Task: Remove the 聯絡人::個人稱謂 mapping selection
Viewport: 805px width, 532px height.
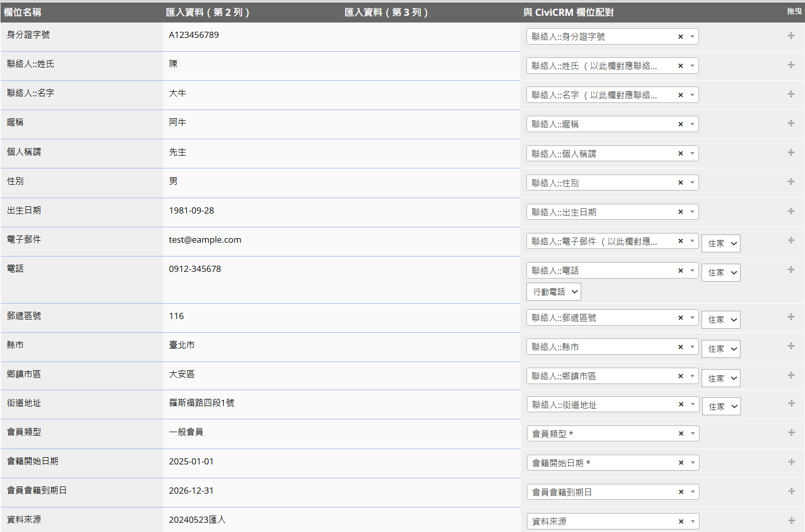Action: pyautogui.click(x=680, y=154)
